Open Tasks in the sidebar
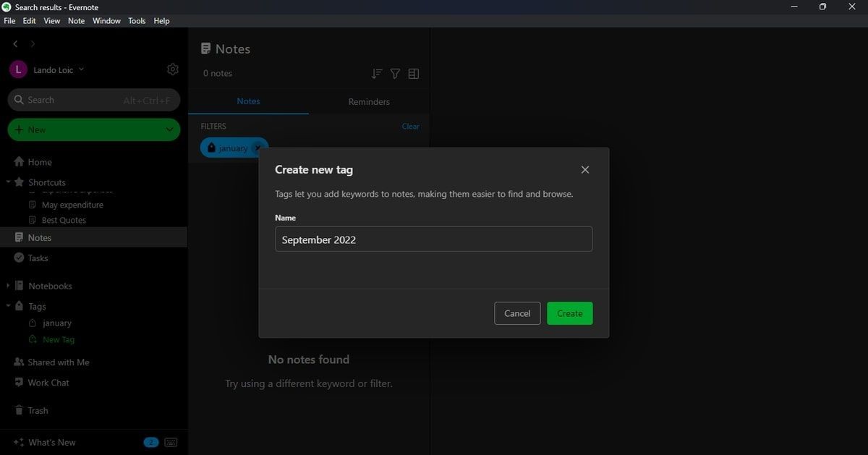Screen dimensions: 868x455 click(38, 258)
